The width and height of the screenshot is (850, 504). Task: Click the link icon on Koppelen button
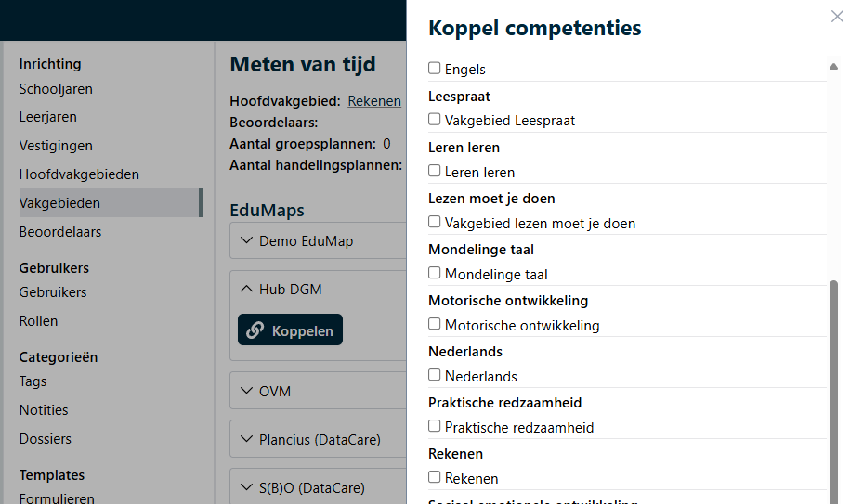(255, 330)
